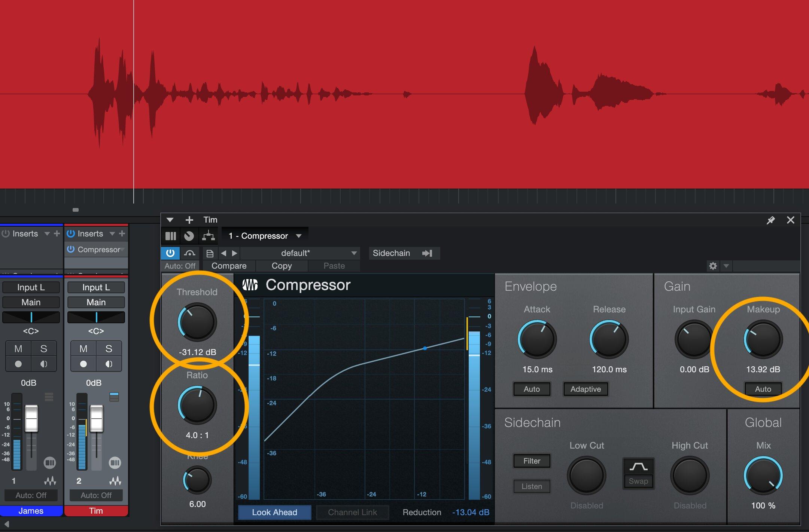Select the Tim channel name label
The width and height of the screenshot is (809, 532).
pos(96,511)
